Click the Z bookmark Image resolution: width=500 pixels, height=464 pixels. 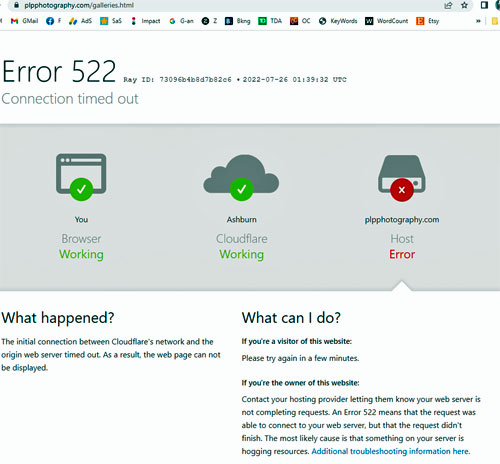point(209,21)
